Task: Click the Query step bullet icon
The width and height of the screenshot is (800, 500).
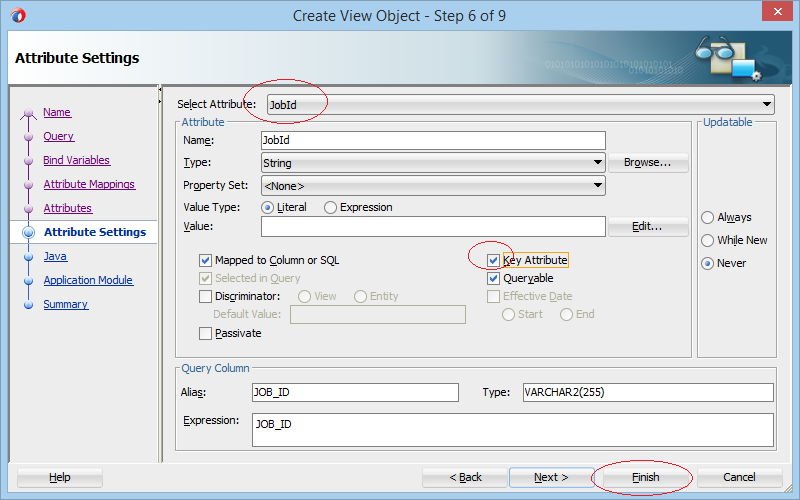Action: [29, 137]
